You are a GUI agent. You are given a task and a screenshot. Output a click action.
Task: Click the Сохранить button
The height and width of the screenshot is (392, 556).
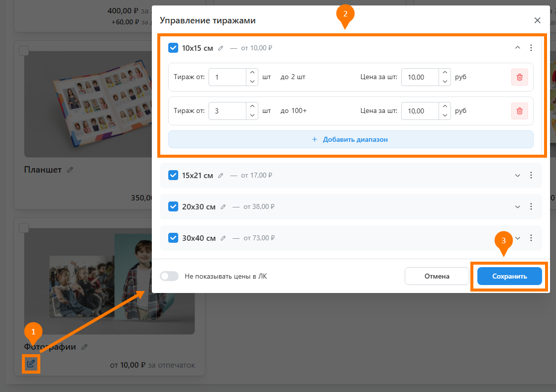click(x=509, y=276)
